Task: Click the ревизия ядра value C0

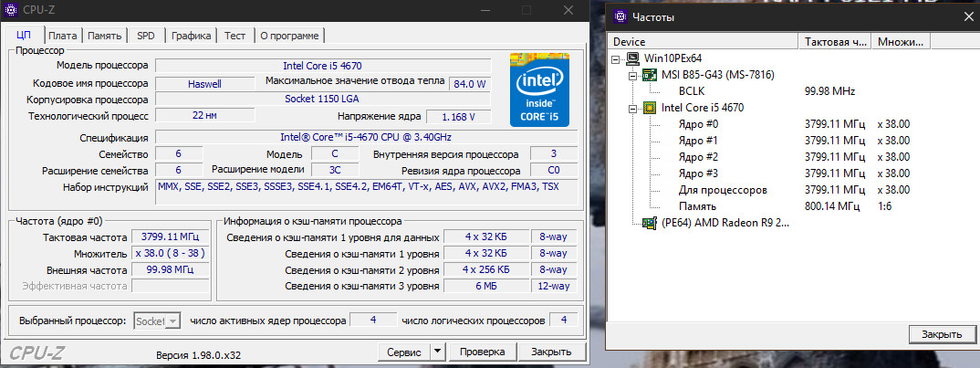Action: pos(554,171)
